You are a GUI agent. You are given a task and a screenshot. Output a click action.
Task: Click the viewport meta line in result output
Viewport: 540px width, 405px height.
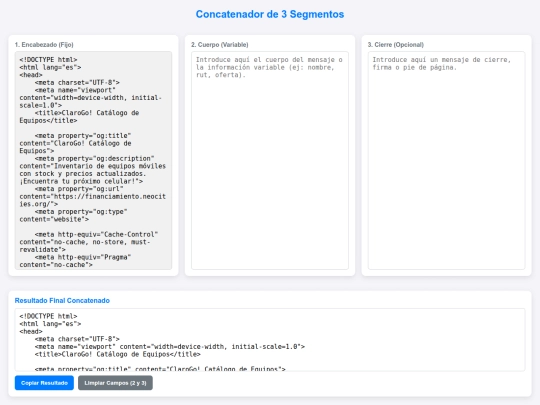pos(170,346)
